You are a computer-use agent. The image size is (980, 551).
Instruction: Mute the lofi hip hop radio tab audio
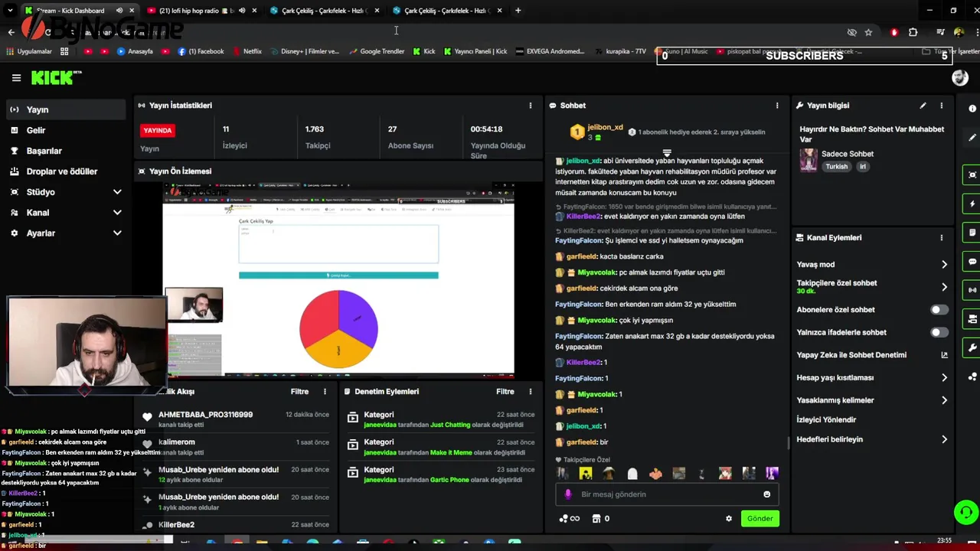pos(242,11)
